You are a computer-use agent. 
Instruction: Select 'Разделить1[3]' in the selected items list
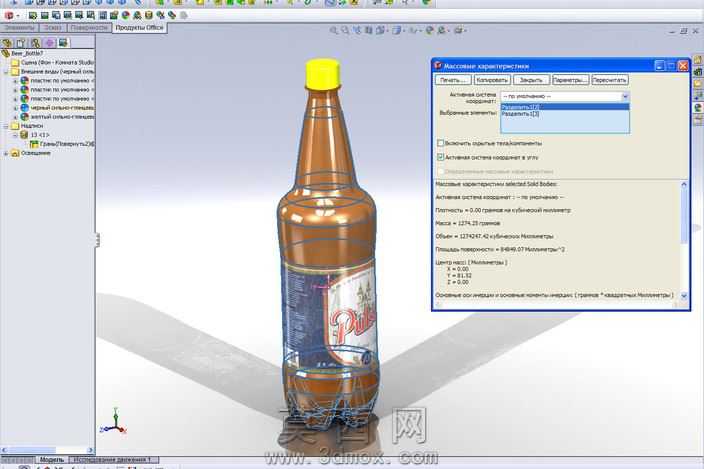coord(565,114)
